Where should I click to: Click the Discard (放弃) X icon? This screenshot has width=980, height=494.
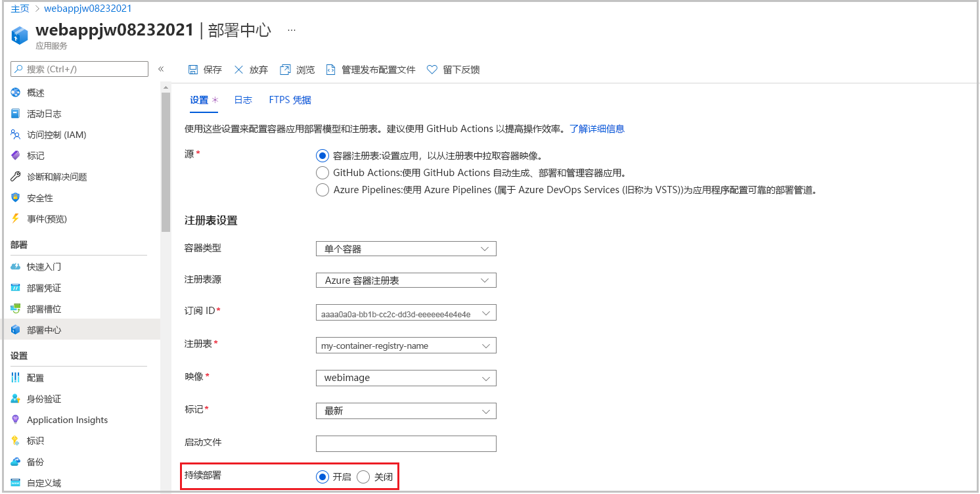(x=238, y=70)
